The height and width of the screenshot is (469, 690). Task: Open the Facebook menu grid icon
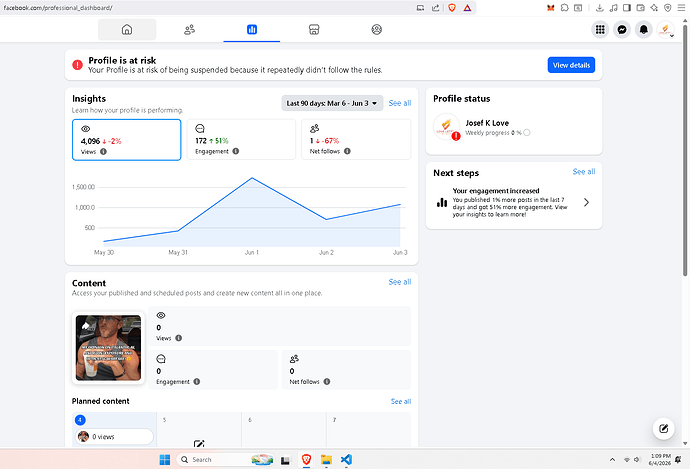(x=600, y=29)
